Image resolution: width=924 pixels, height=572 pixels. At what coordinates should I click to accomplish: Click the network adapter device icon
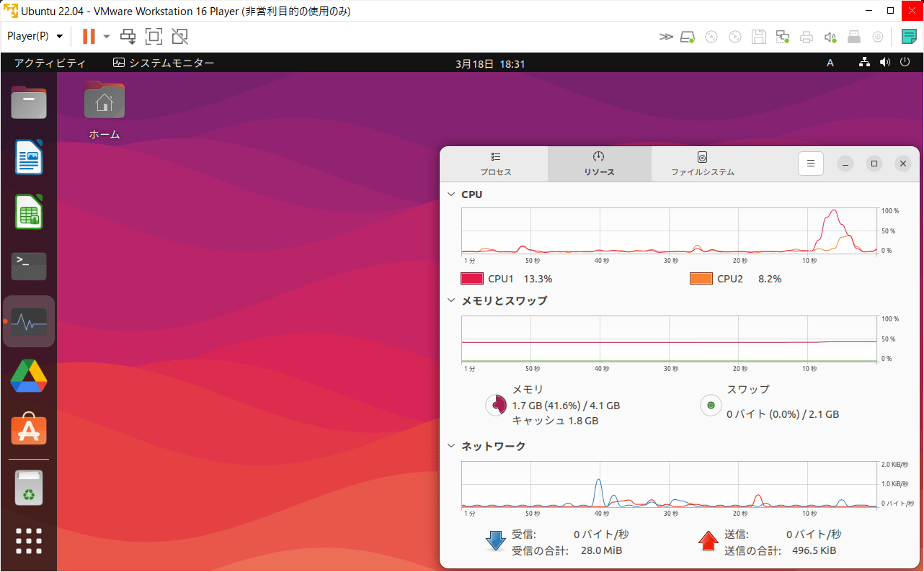point(782,37)
